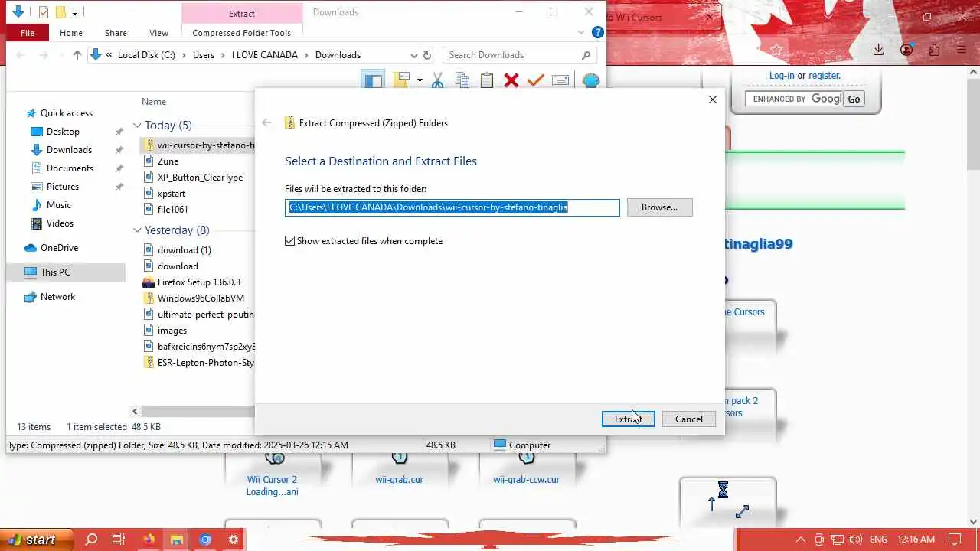This screenshot has height=551, width=980.
Task: Open the Compressed Folder Tools tab
Action: (241, 33)
